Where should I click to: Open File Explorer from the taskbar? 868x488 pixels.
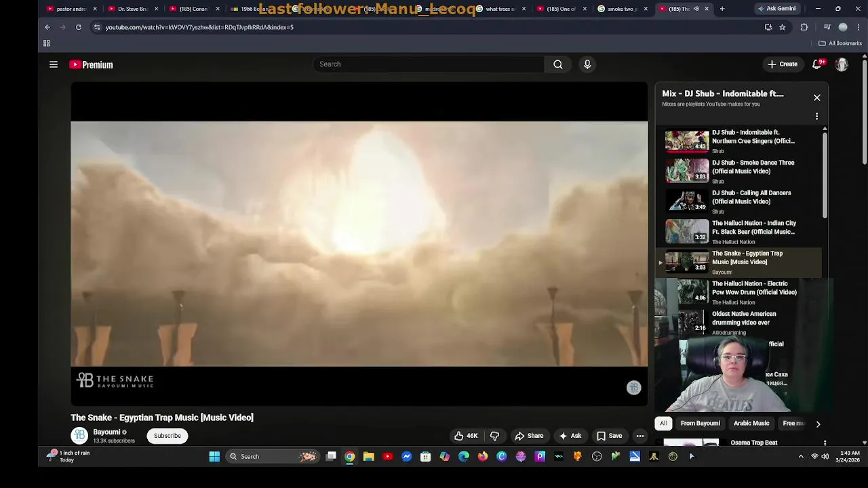(369, 457)
